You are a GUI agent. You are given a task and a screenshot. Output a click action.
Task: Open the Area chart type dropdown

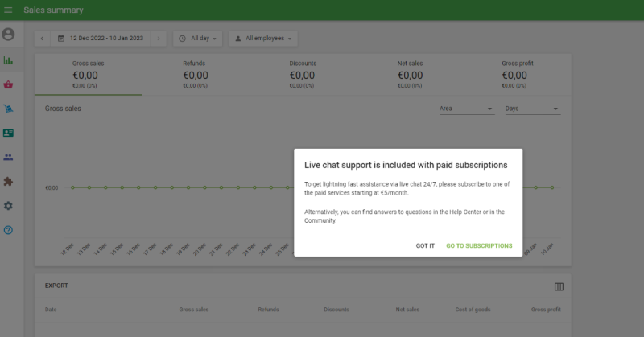(x=466, y=109)
